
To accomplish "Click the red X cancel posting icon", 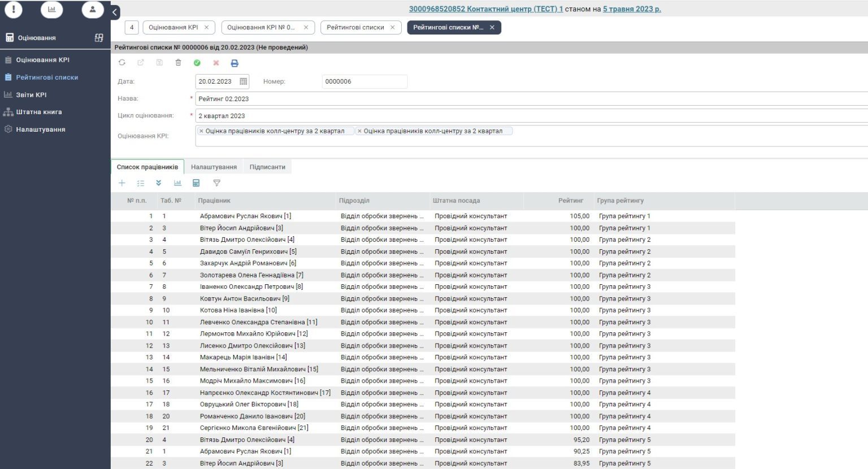I will [216, 63].
